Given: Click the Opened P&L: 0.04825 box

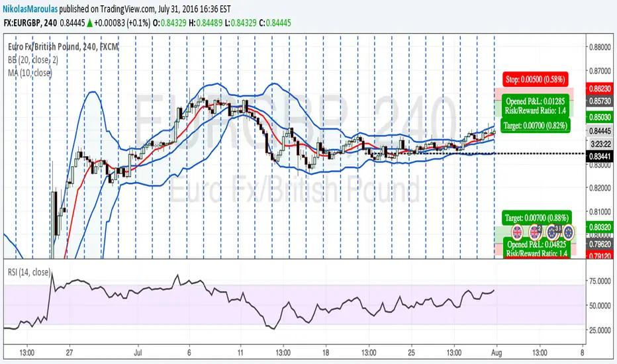Looking at the screenshot, I should click(x=536, y=248).
